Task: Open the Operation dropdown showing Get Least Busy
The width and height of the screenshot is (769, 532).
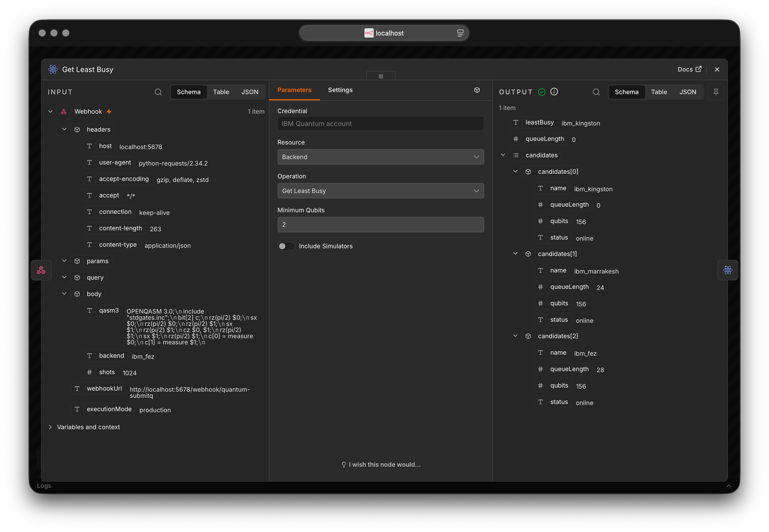Action: tap(381, 191)
